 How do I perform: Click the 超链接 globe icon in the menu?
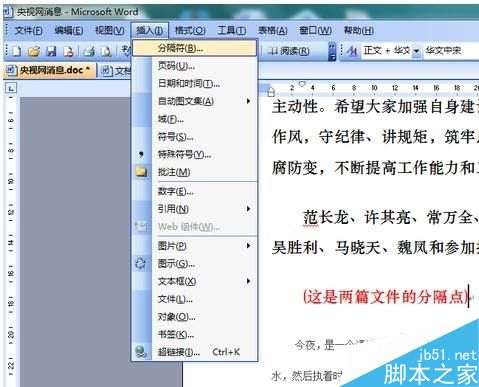141,352
